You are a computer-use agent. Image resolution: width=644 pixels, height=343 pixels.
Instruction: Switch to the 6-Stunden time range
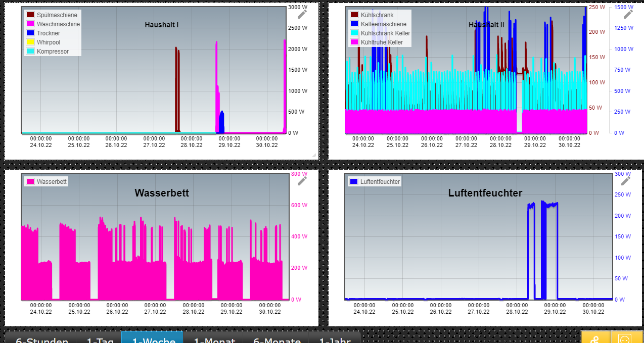pyautogui.click(x=41, y=337)
